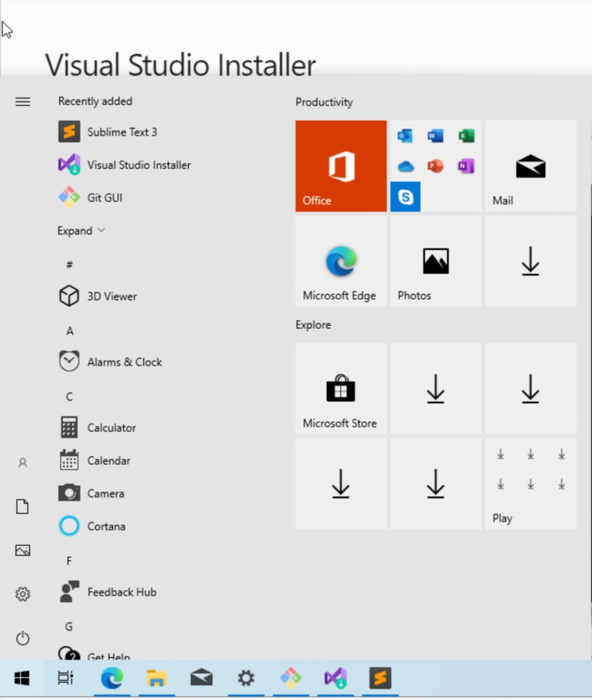This screenshot has width=592, height=700.
Task: Click the download tile next to Photos
Action: (530, 260)
